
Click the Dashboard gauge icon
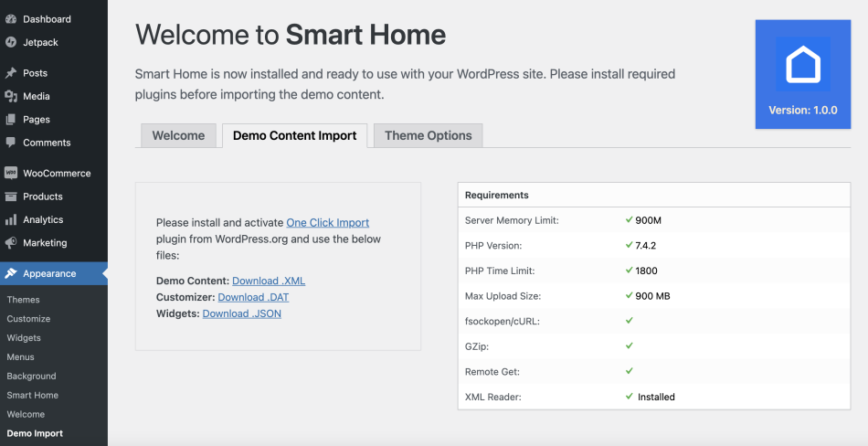11,19
